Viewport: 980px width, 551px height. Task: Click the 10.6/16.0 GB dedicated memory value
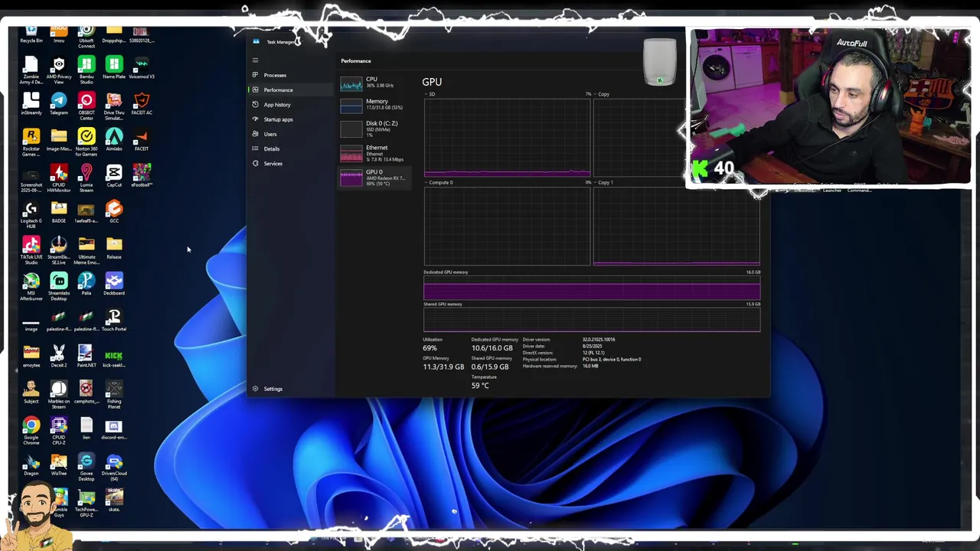(x=492, y=348)
